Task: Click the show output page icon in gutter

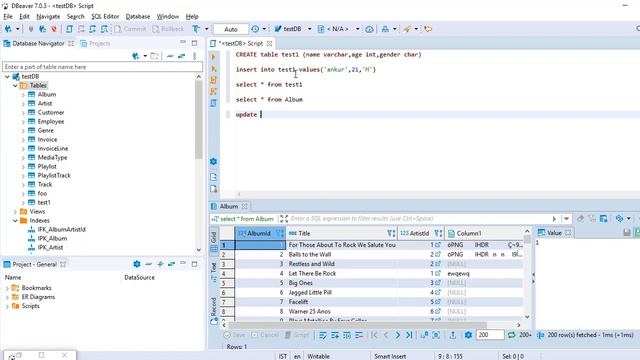Action: tap(213, 177)
